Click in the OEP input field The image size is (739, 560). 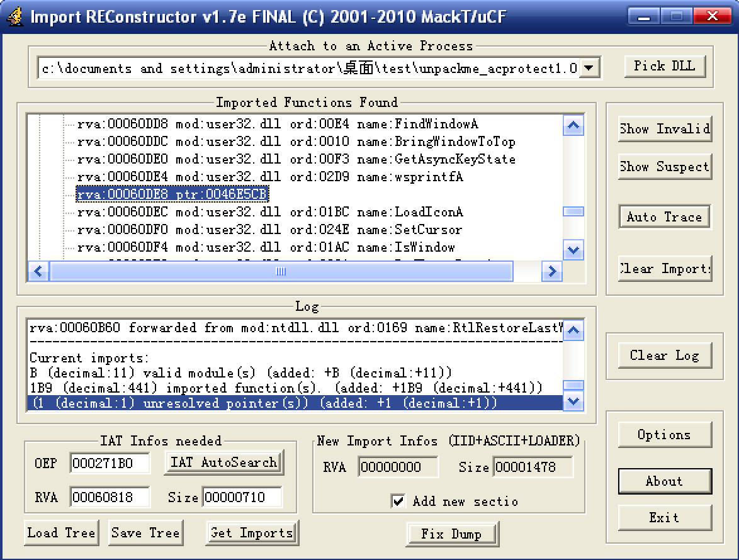(x=110, y=464)
